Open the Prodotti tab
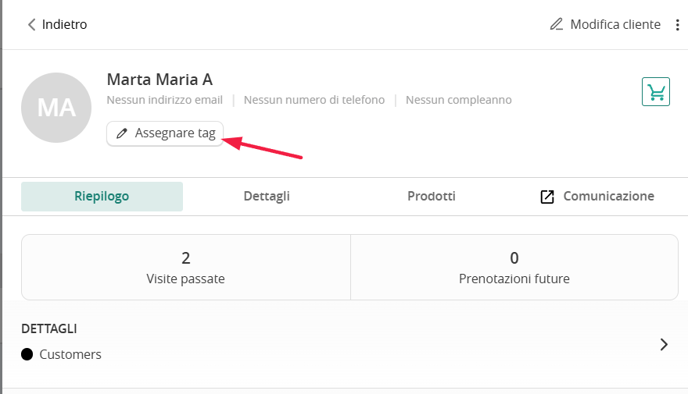 pos(431,197)
